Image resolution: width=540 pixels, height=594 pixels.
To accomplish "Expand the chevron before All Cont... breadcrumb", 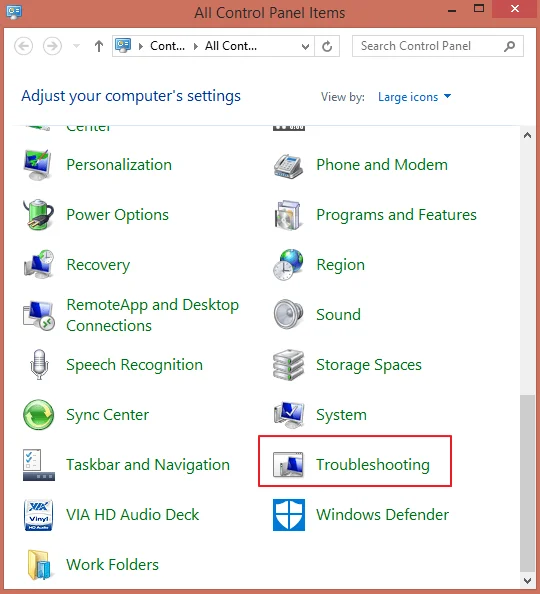I will pos(196,46).
